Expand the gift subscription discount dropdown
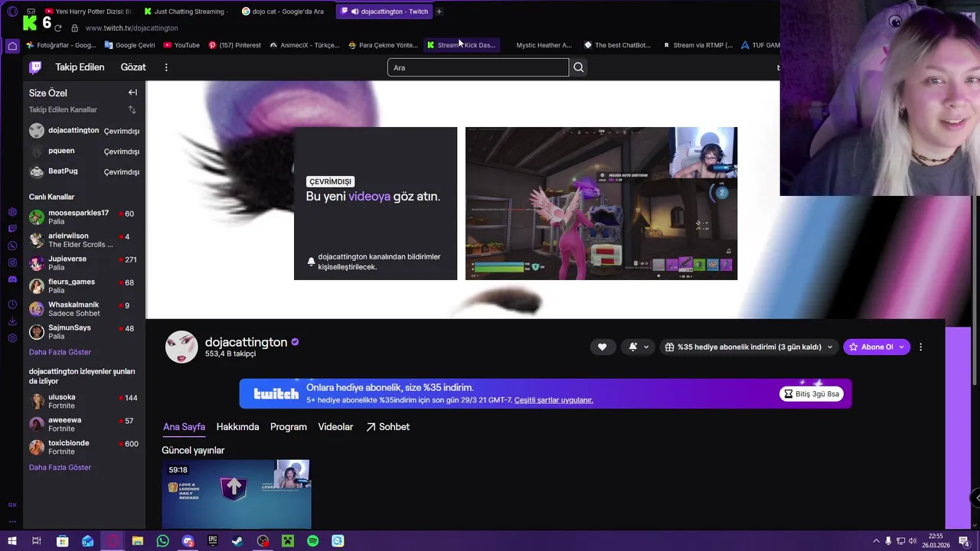The image size is (980, 551). [829, 347]
